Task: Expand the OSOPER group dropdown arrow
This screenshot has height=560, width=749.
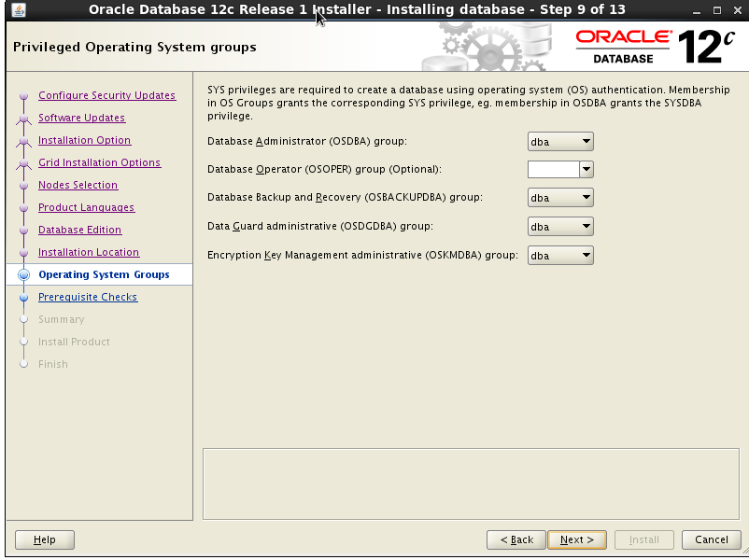Action: pos(586,169)
